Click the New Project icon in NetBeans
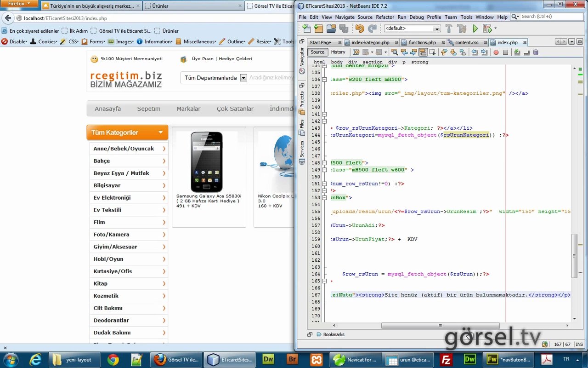588x368 pixels. pos(319,29)
